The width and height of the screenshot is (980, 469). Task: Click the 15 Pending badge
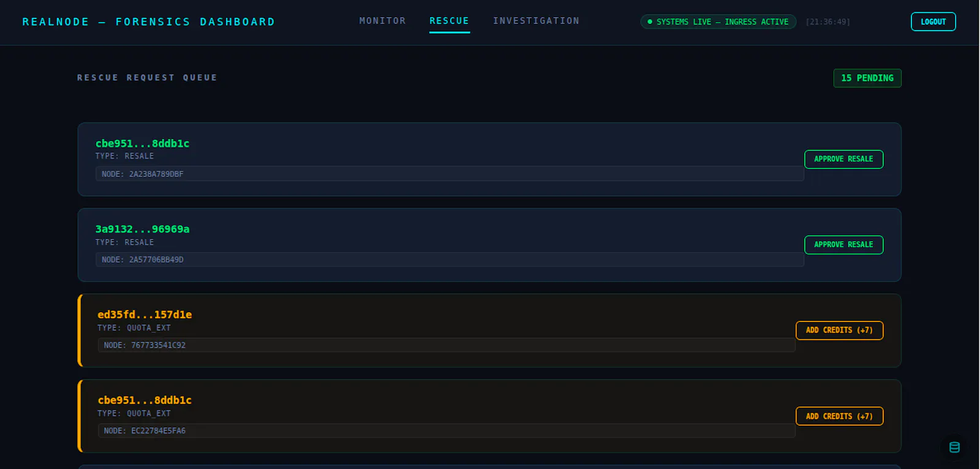867,78
